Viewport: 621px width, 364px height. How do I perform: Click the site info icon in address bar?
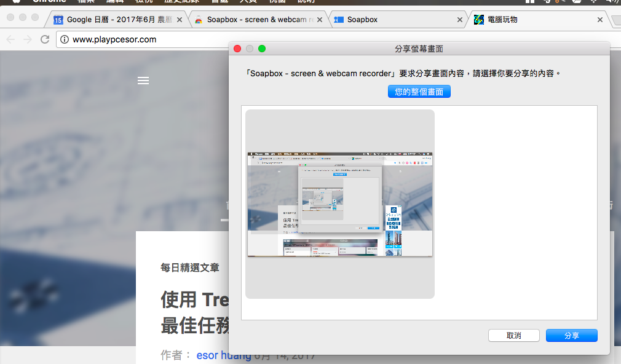[x=65, y=39]
